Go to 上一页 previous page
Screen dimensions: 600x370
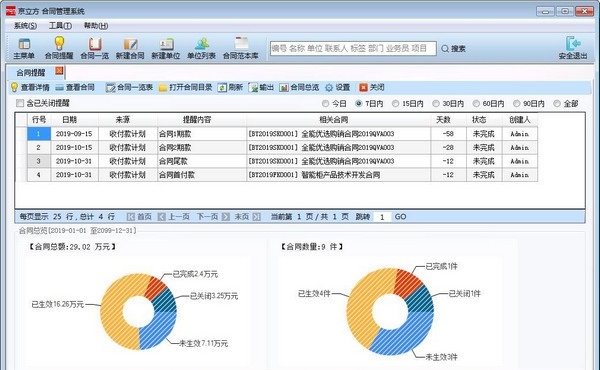tap(174, 217)
